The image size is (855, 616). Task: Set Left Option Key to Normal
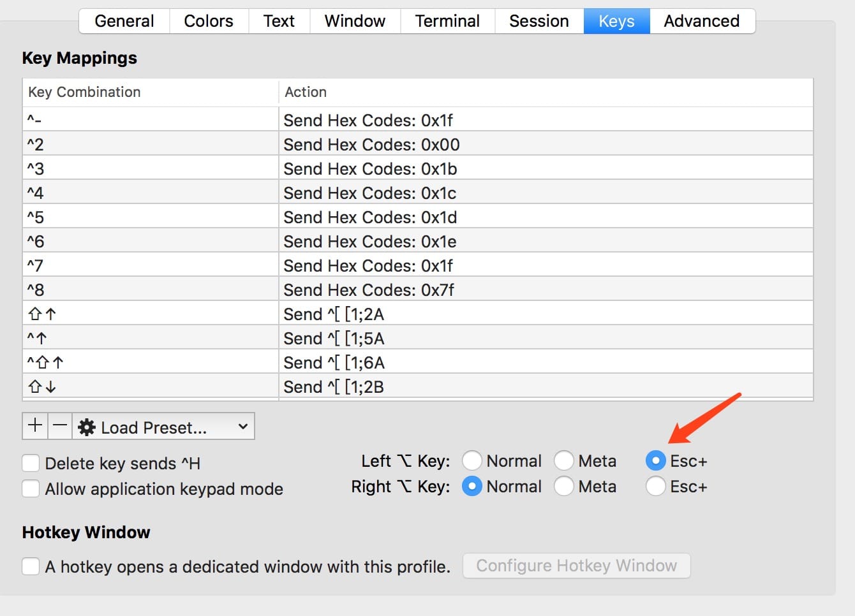[x=472, y=460]
